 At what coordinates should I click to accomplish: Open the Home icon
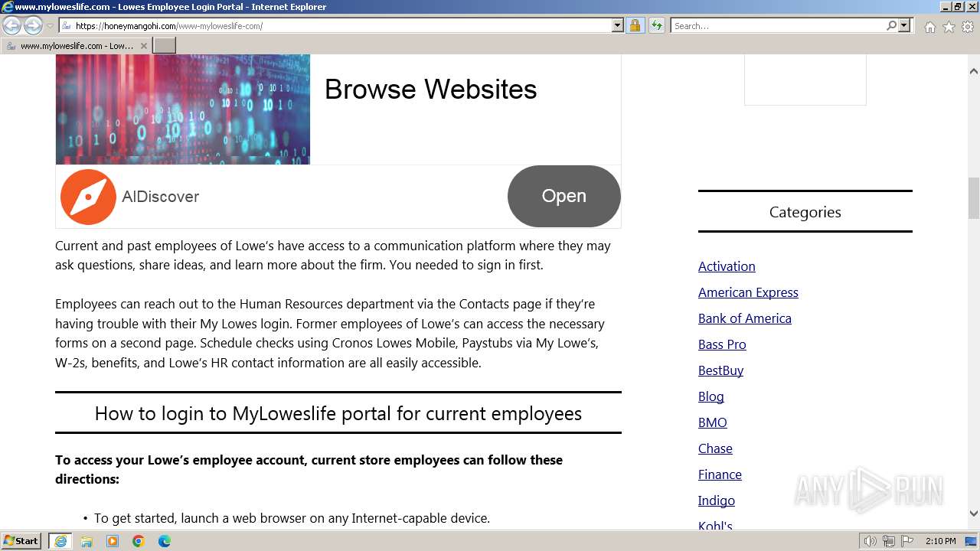(929, 27)
